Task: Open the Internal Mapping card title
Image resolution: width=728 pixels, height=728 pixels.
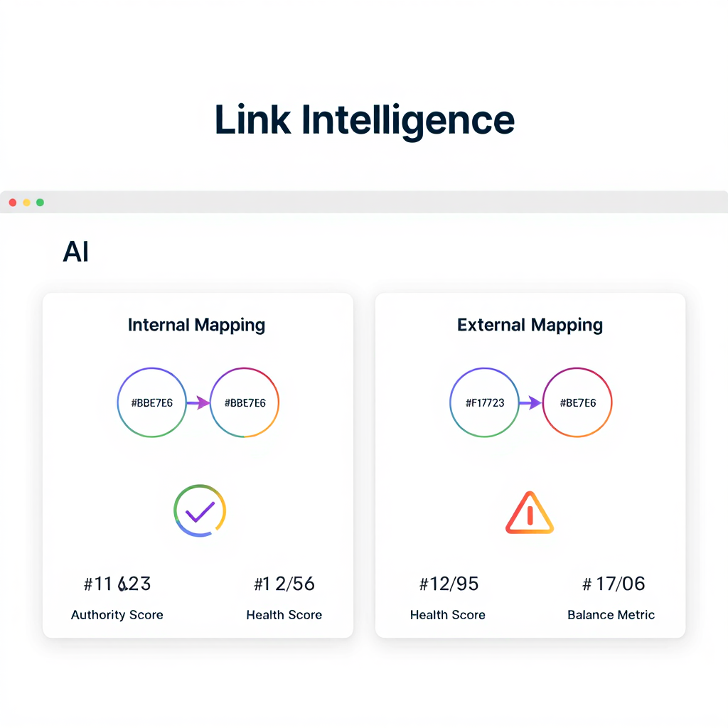Action: [196, 326]
